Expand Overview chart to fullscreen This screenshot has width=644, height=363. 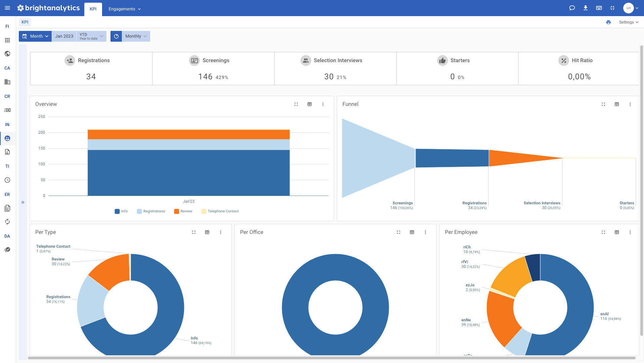pos(296,104)
